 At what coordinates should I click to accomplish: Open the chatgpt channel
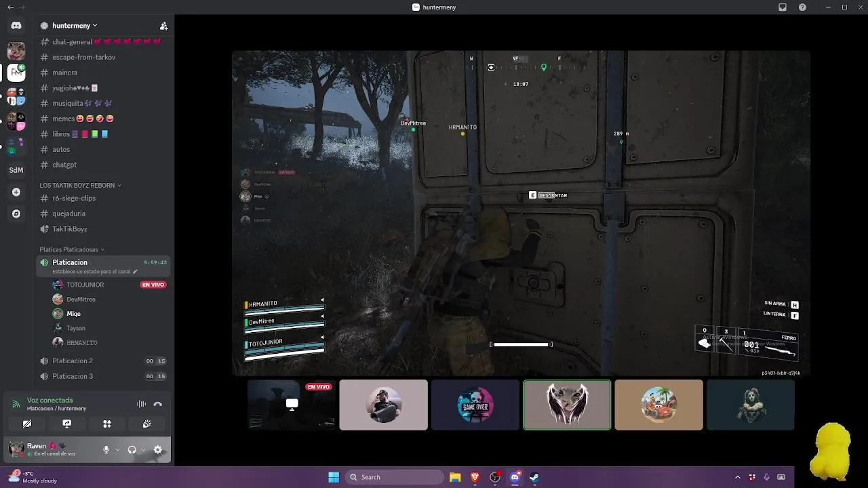click(x=103, y=165)
